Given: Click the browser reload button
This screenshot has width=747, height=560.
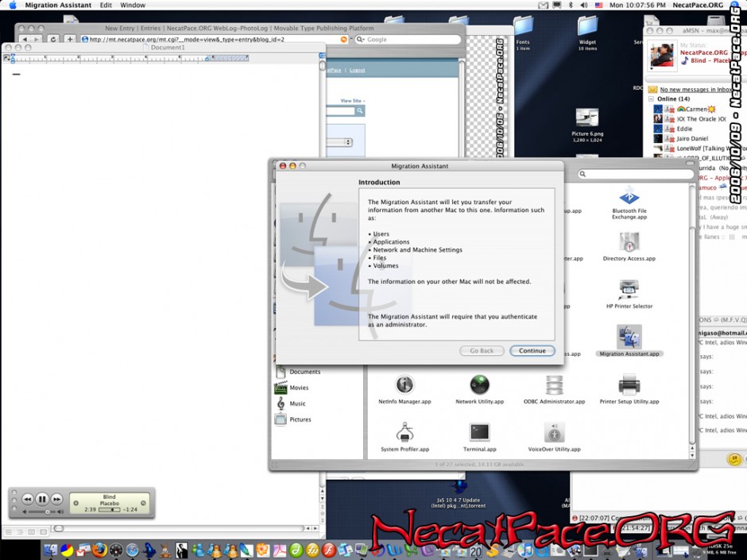Looking at the screenshot, I should 53,39.
